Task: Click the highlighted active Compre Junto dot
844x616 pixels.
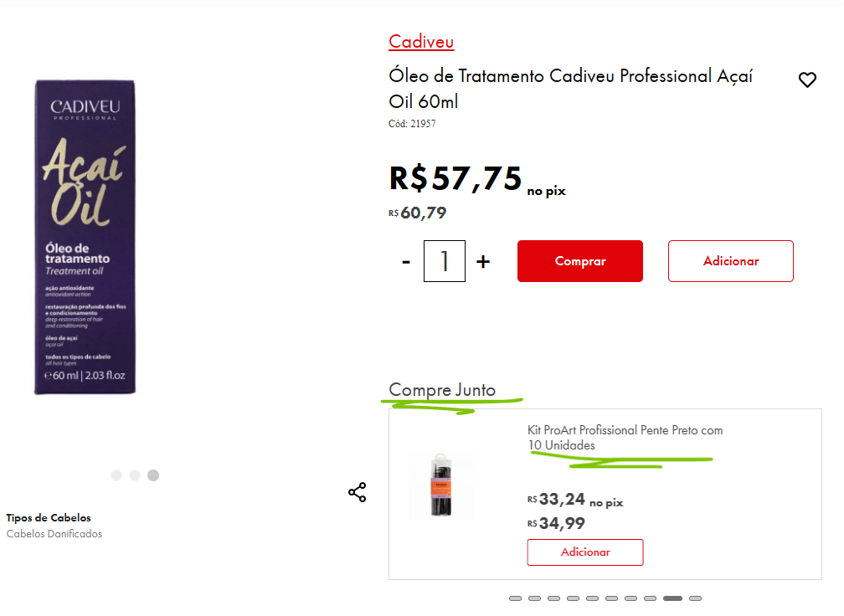Action: (x=672, y=598)
